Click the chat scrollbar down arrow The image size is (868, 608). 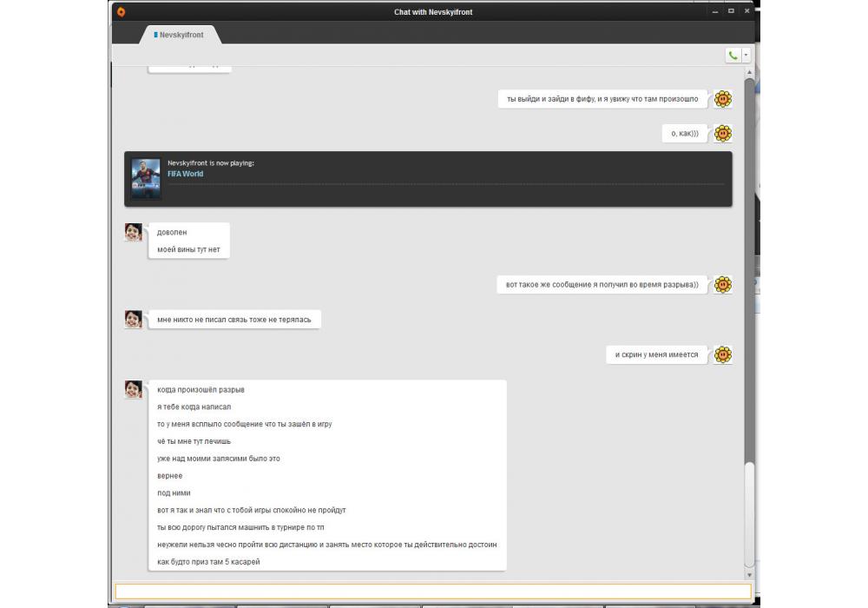click(x=750, y=575)
